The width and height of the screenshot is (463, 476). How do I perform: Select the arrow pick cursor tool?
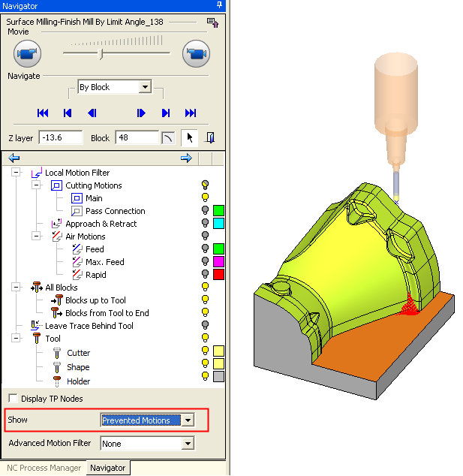[190, 138]
